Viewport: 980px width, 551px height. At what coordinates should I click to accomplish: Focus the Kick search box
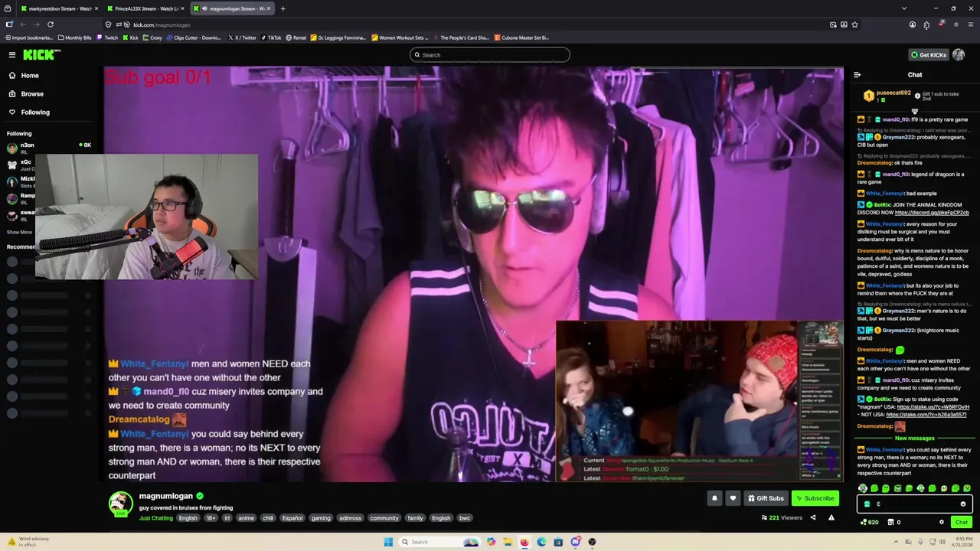point(490,54)
